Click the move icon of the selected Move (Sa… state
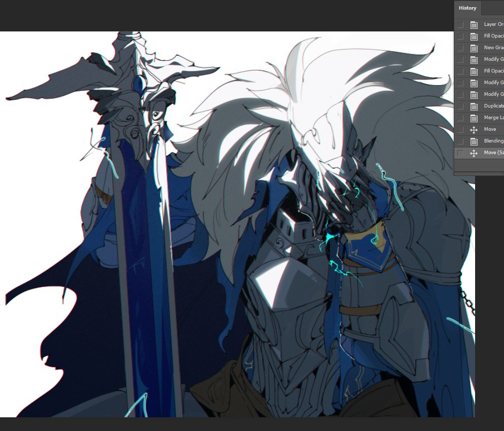This screenshot has width=504, height=431. point(474,153)
